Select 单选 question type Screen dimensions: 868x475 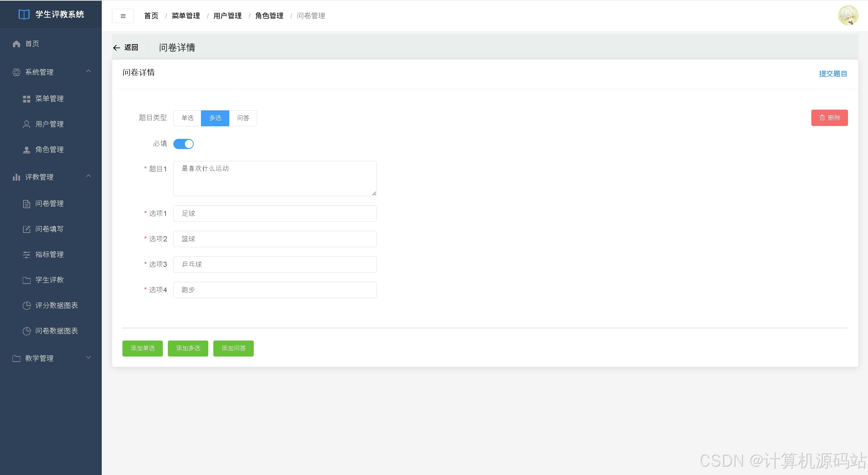(x=187, y=118)
